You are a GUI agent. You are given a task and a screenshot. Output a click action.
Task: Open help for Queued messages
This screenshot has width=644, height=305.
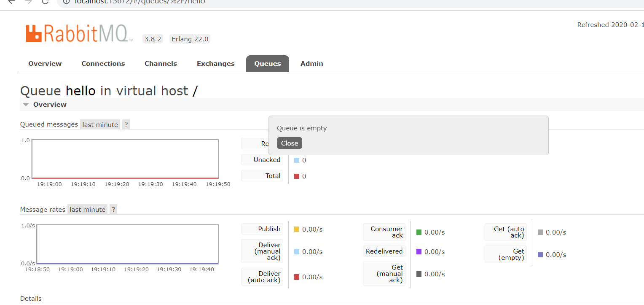point(126,124)
